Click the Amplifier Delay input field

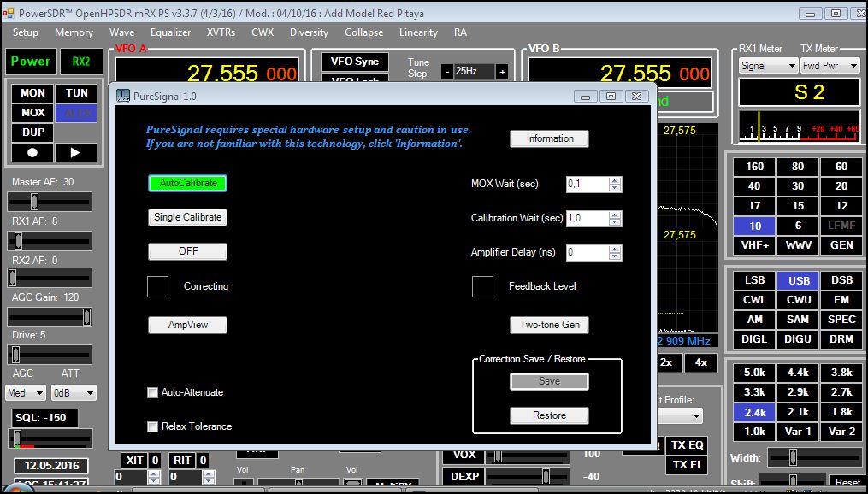(x=588, y=253)
